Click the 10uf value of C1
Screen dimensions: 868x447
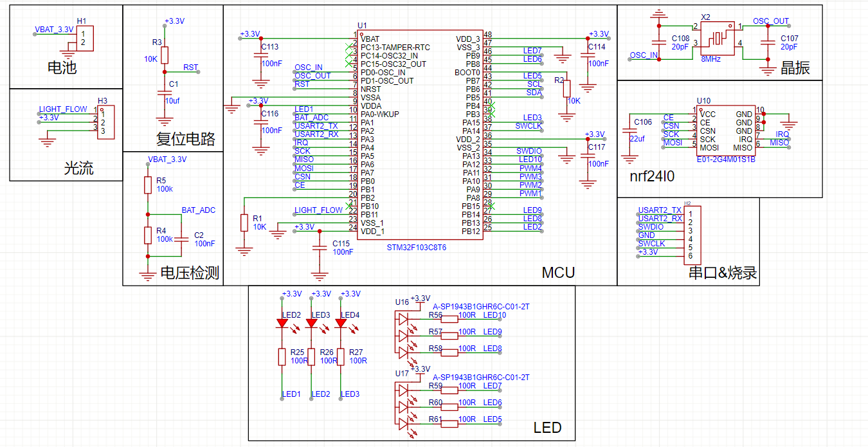click(172, 102)
